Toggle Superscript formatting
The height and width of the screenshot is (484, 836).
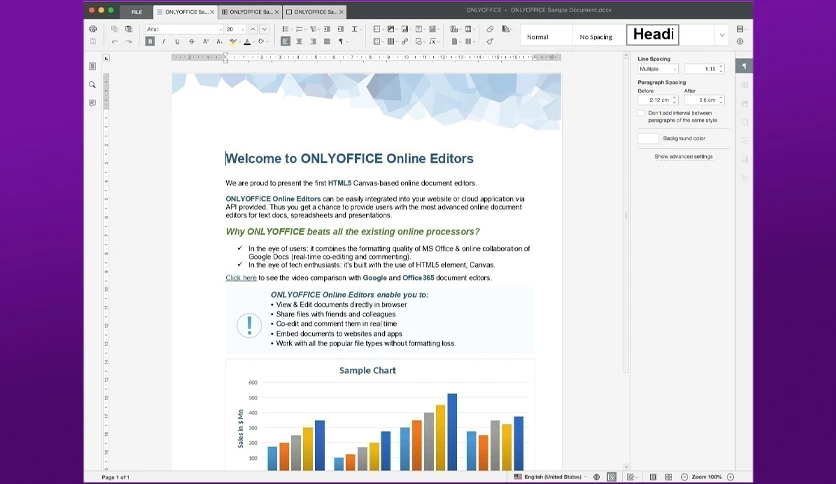point(205,41)
